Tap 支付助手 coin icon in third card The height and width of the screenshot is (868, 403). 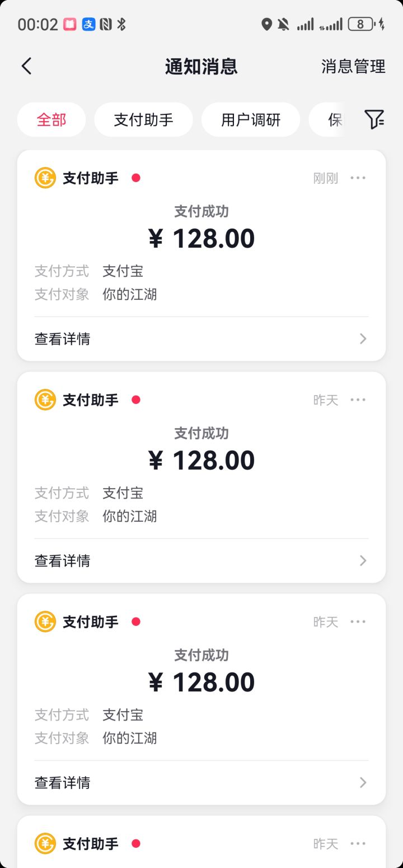45,622
